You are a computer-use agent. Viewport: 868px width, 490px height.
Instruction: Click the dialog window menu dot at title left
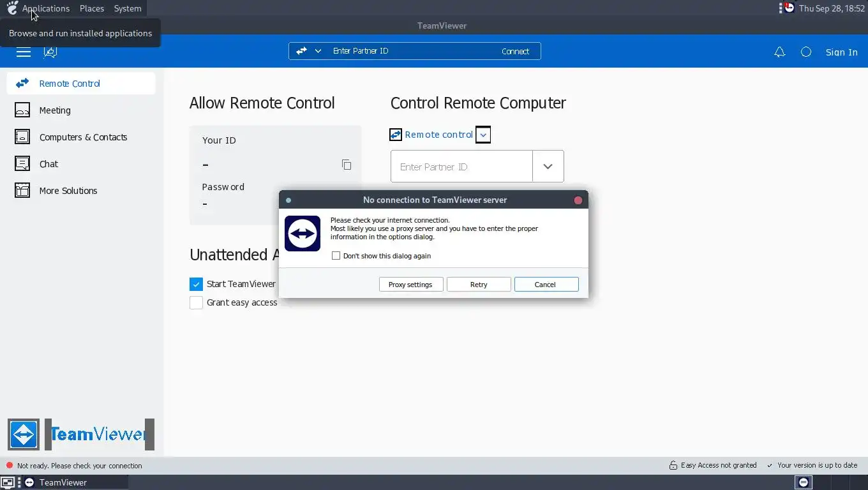(x=288, y=200)
